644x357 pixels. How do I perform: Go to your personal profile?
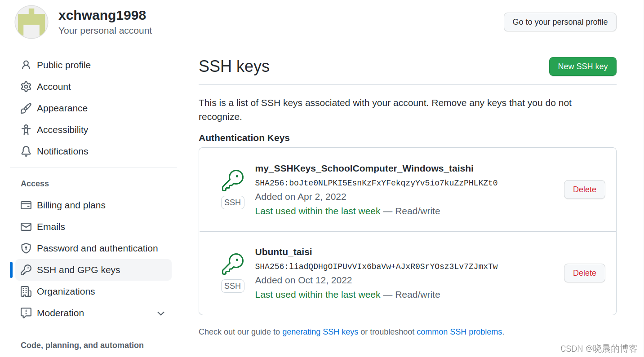coord(560,22)
